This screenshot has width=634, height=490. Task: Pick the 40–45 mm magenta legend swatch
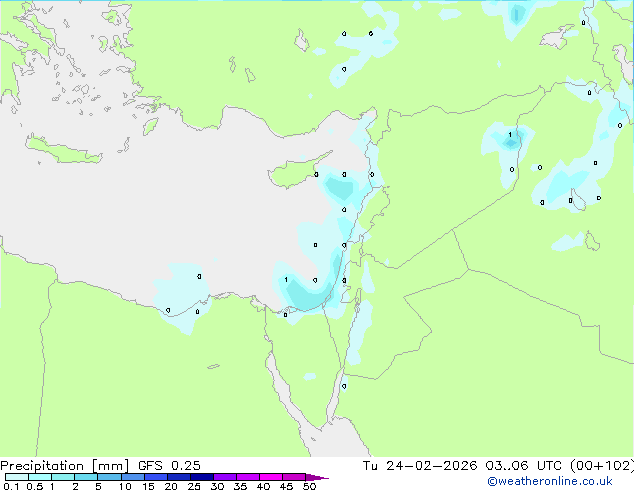(x=271, y=477)
